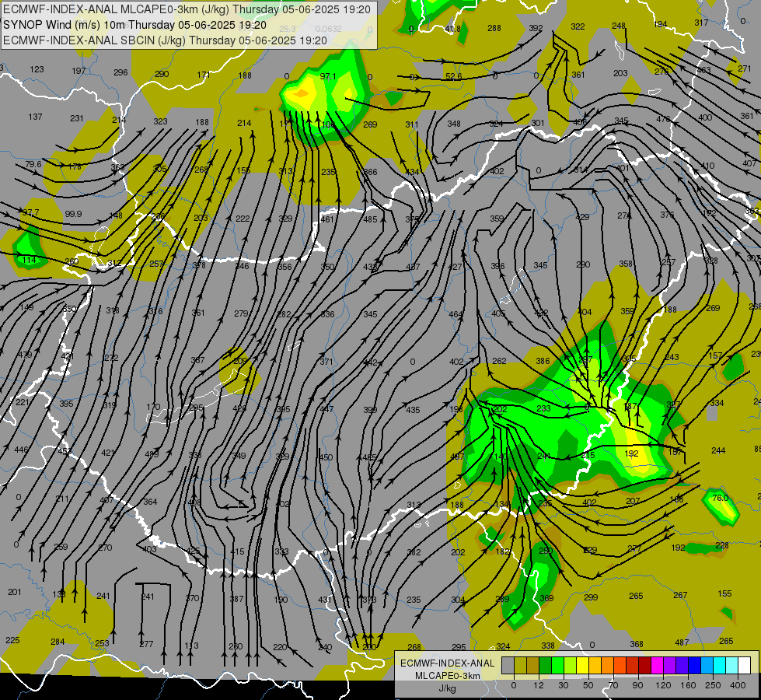761x700 pixels.
Task: Click the map value 431
Action: 325,600
